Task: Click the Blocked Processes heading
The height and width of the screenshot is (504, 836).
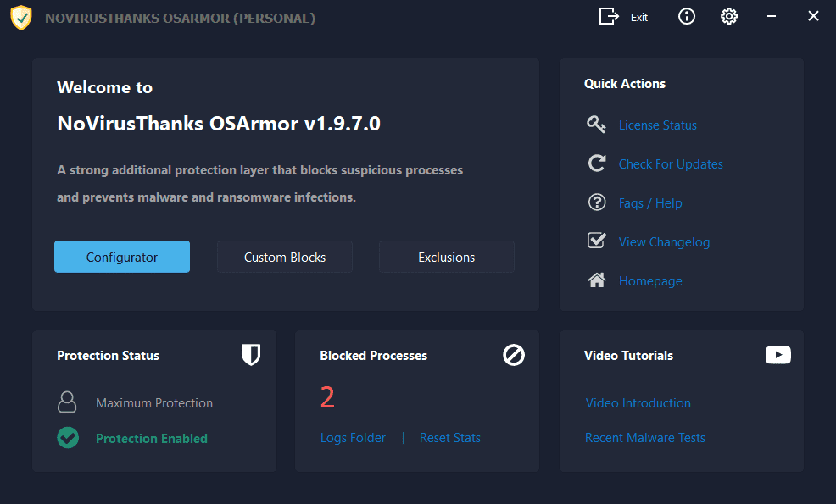Action: coord(373,356)
